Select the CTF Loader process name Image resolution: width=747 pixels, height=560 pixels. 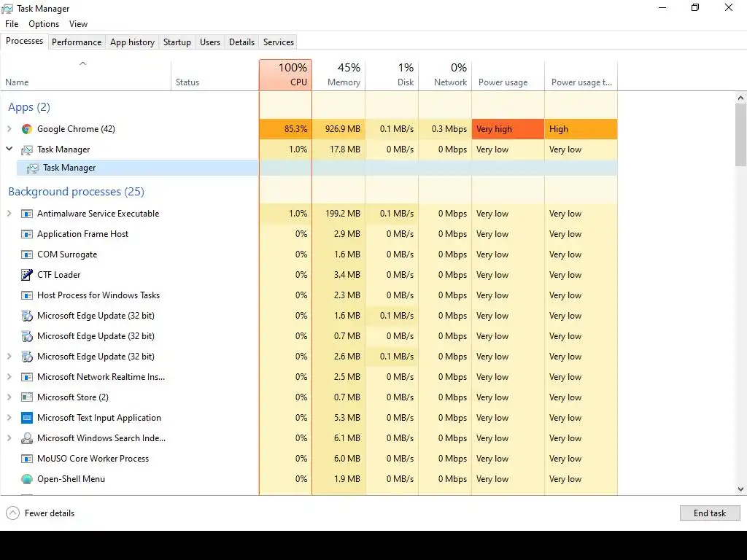59,275
